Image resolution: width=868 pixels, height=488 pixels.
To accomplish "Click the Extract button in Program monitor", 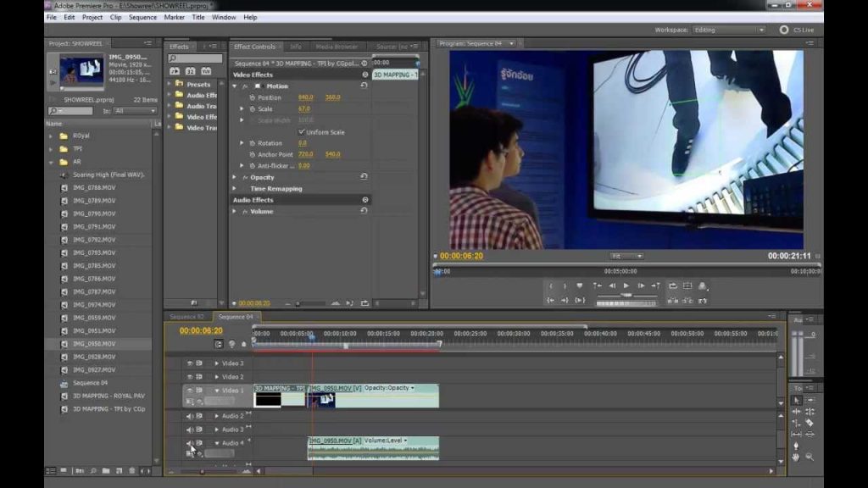I will [687, 301].
